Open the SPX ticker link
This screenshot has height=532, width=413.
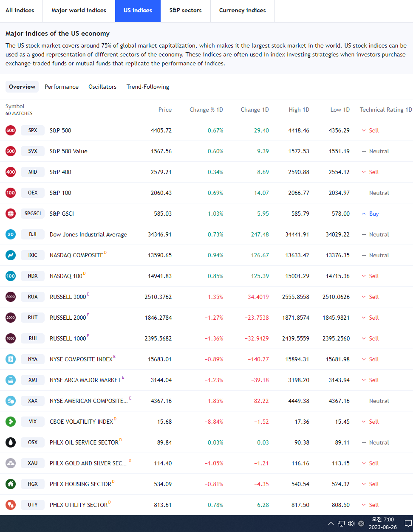click(33, 130)
